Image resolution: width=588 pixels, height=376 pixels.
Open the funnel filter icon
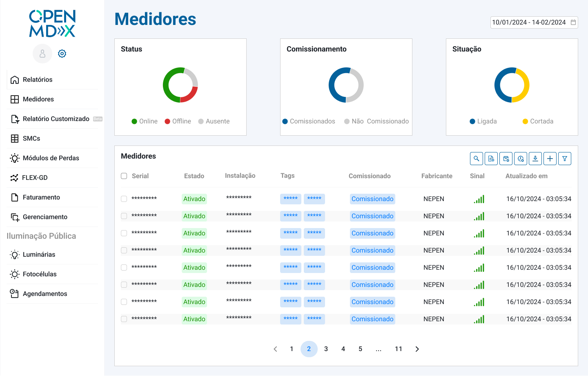click(x=565, y=159)
